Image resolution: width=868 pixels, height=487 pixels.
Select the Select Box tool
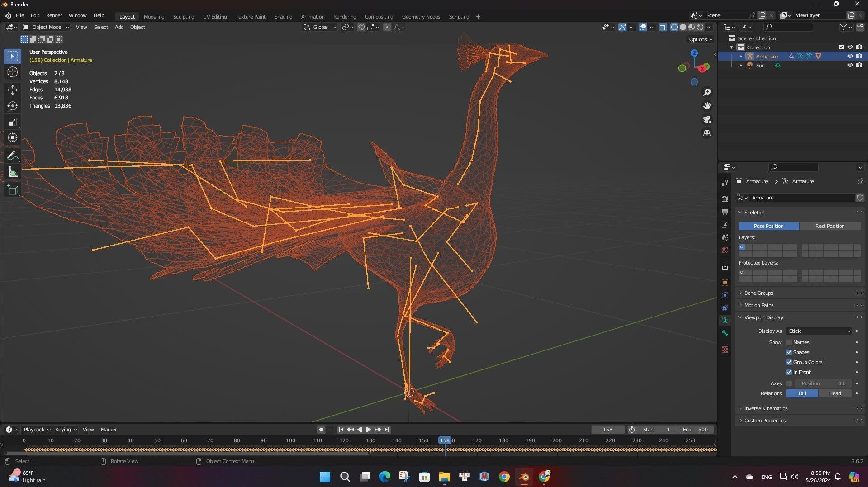point(13,56)
